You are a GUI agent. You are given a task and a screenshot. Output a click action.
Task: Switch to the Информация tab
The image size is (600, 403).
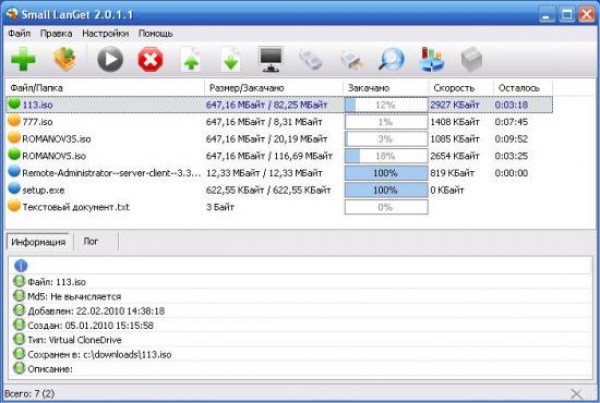pyautogui.click(x=38, y=242)
